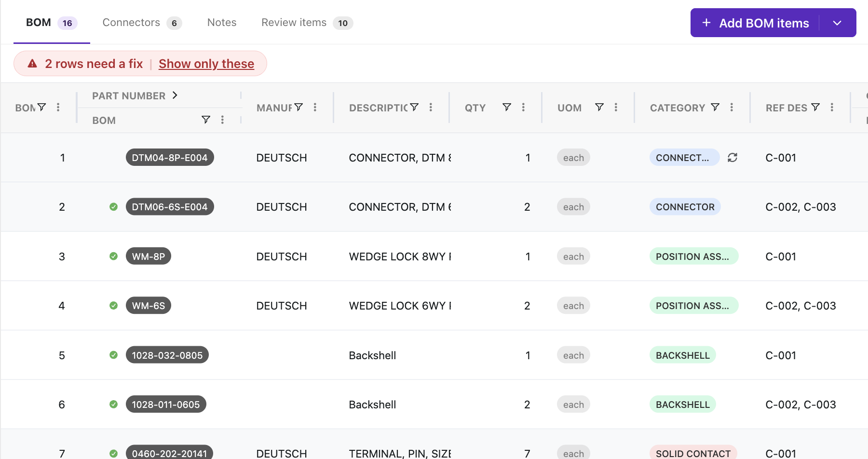
Task: Open the Review items tab
Action: coord(307,23)
